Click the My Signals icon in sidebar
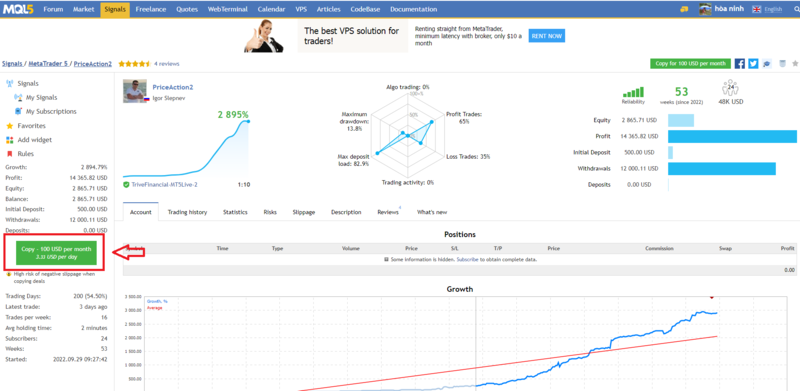The width and height of the screenshot is (800, 391). pos(18,97)
